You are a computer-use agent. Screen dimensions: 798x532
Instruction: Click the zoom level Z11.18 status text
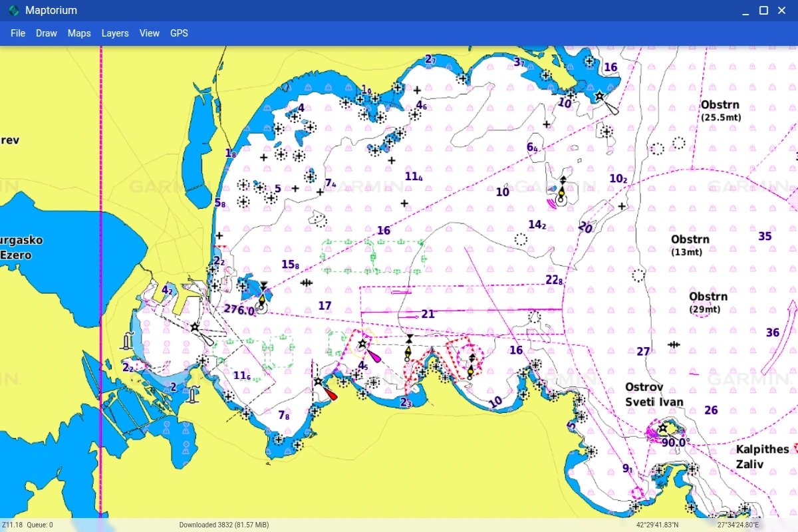[x=12, y=525]
